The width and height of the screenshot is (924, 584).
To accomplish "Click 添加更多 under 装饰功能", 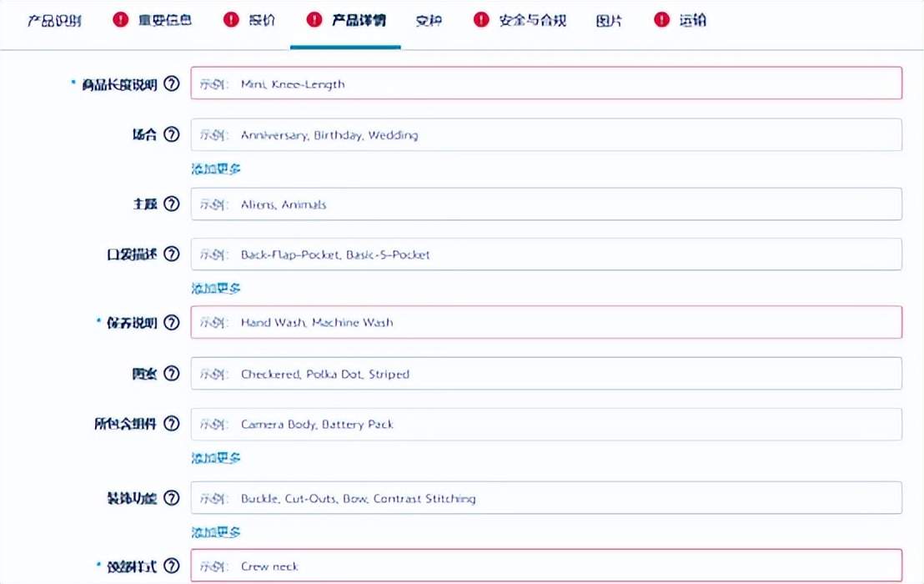I will coord(214,531).
